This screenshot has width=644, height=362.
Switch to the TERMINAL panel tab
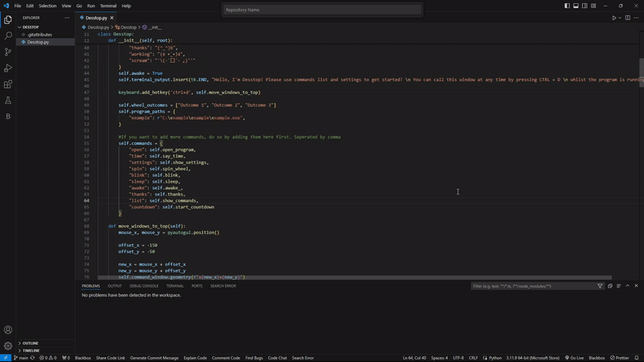(175, 286)
